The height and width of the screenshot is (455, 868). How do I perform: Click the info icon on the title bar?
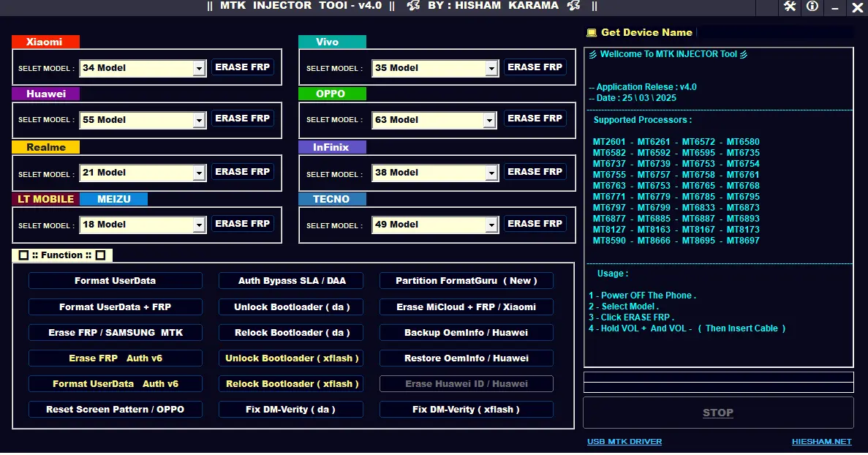pyautogui.click(x=812, y=8)
